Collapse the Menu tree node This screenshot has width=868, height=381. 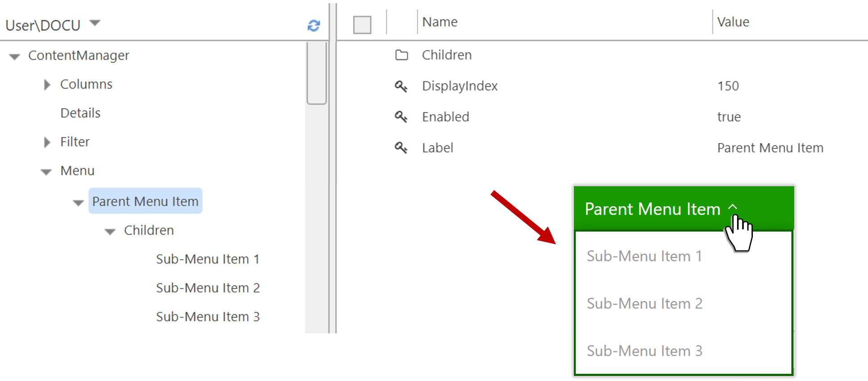[46, 172]
